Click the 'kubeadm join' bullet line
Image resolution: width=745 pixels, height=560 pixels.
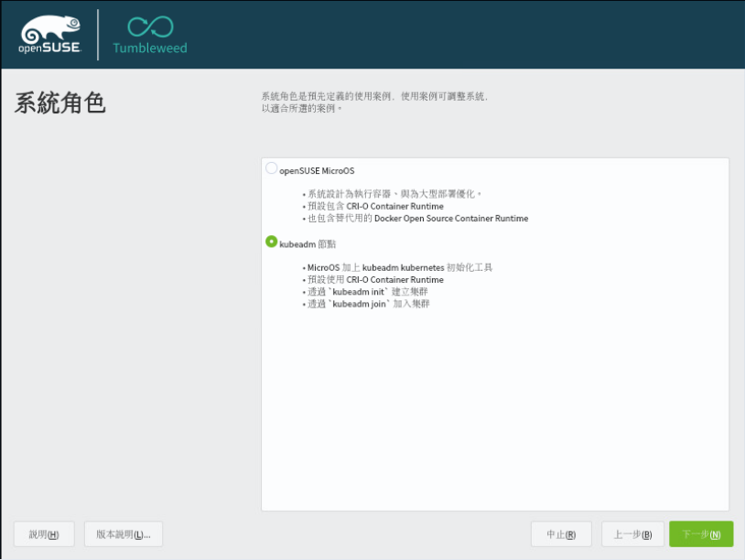(x=366, y=304)
